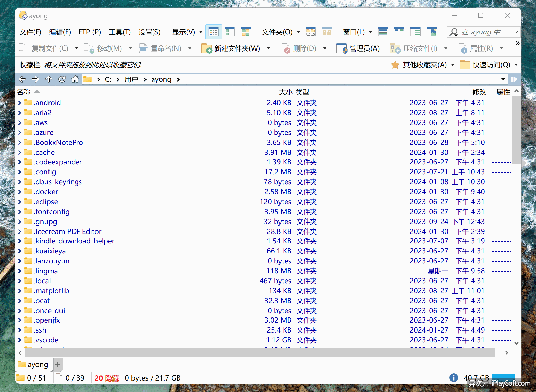Open the FTP (P) menu
Screen dimensions: 536x392
pos(90,32)
